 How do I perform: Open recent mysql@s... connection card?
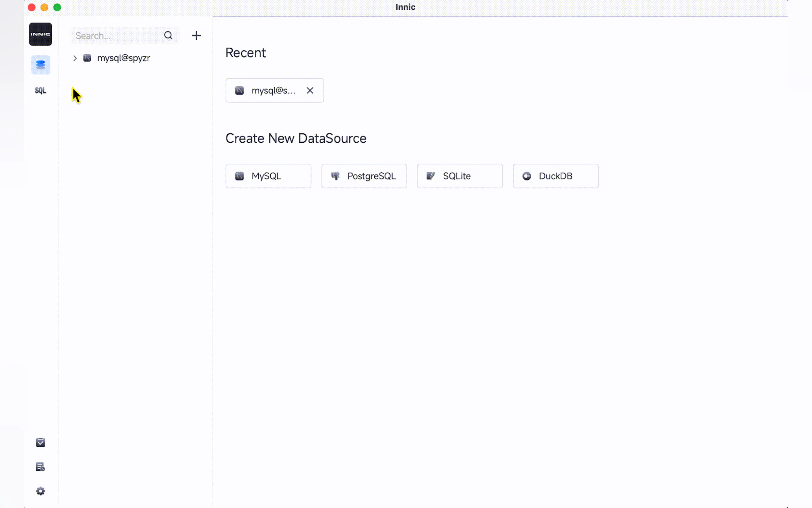(x=269, y=91)
